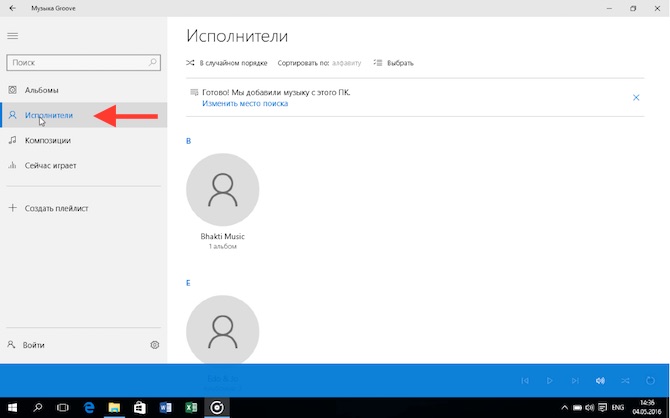Open Word from taskbar
Screen dimensions: 670x418
pos(165,408)
